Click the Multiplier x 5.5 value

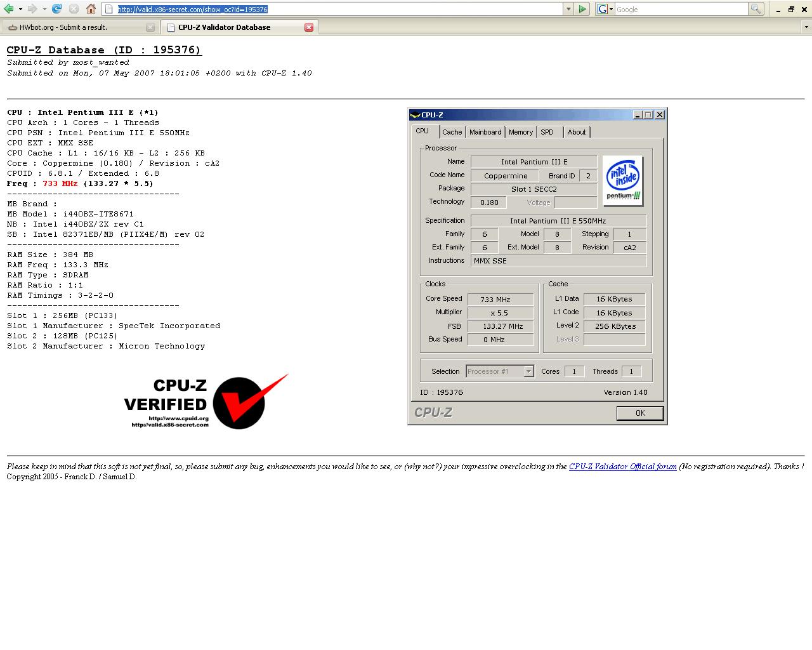(x=501, y=312)
